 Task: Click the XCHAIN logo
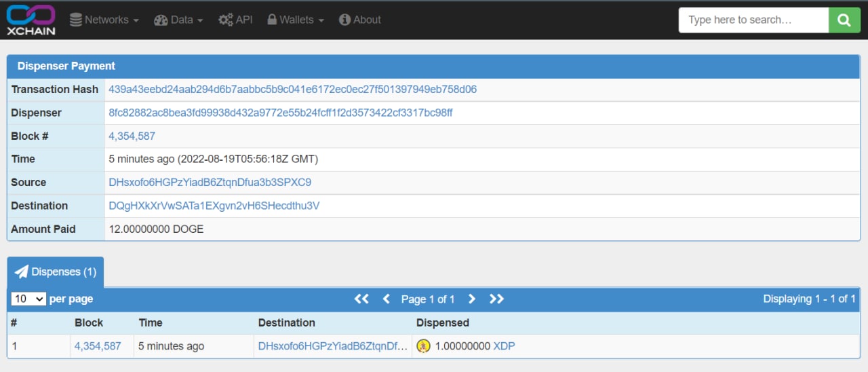coord(31,20)
